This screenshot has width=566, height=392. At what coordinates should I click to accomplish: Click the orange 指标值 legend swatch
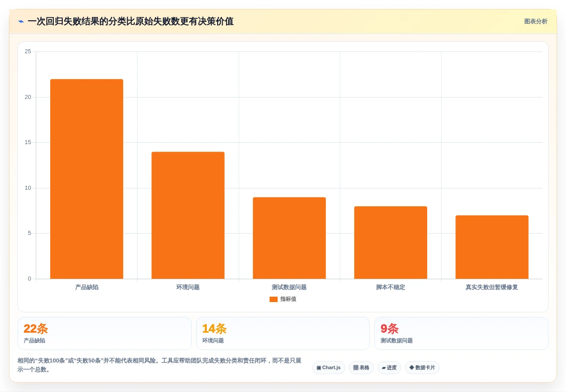(x=274, y=299)
